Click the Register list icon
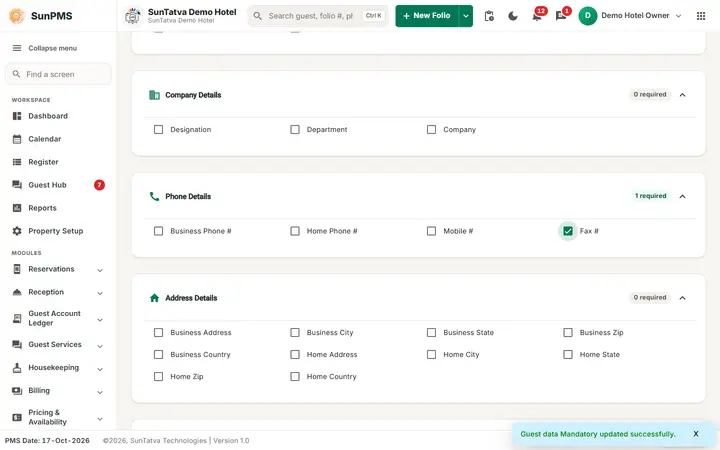 [x=17, y=162]
